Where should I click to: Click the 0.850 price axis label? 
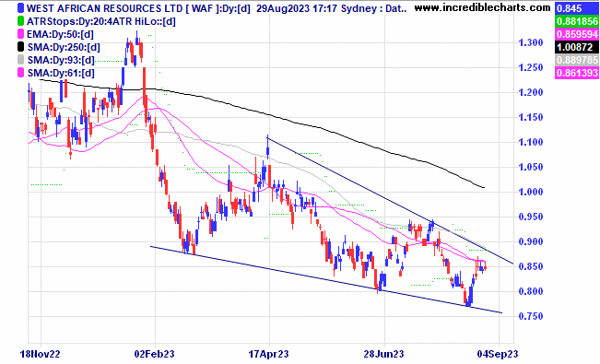click(x=530, y=266)
